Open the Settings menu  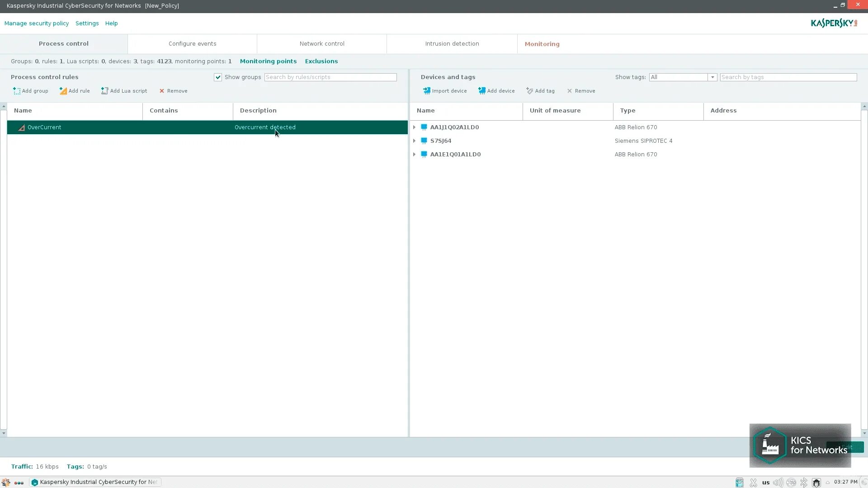click(87, 23)
